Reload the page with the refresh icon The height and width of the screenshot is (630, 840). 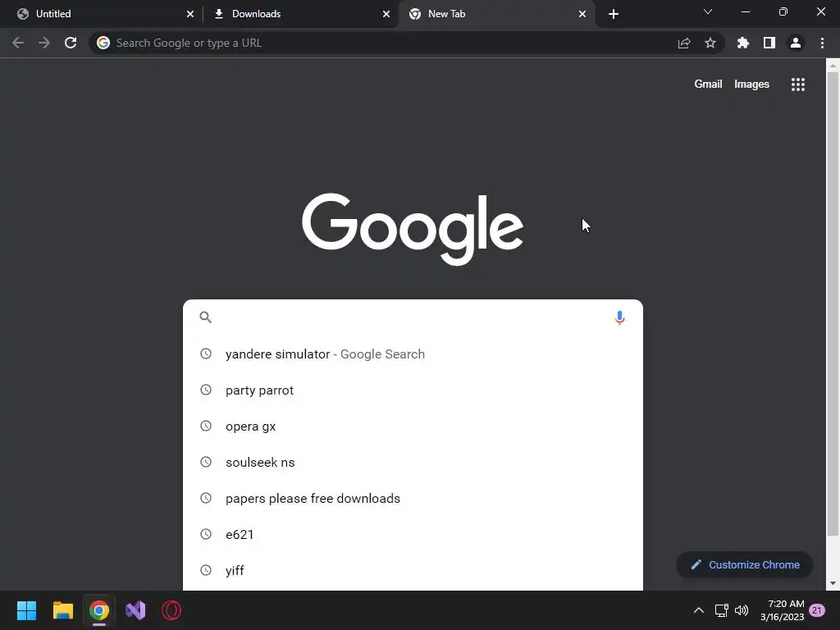coord(71,43)
